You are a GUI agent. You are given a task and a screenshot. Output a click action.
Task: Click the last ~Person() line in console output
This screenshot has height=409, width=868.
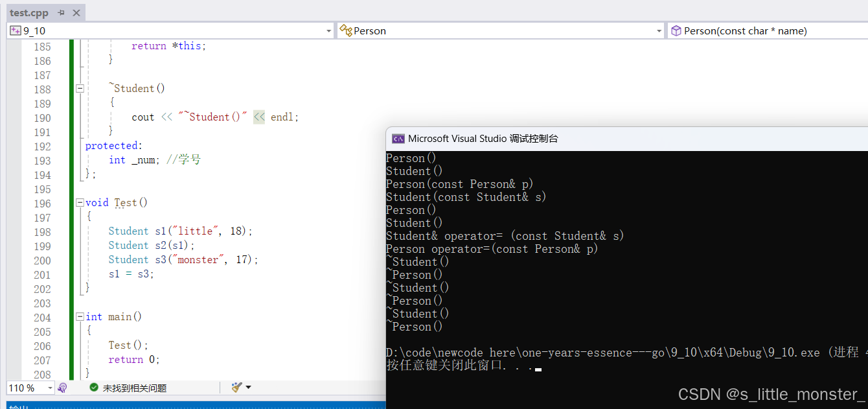pos(415,327)
